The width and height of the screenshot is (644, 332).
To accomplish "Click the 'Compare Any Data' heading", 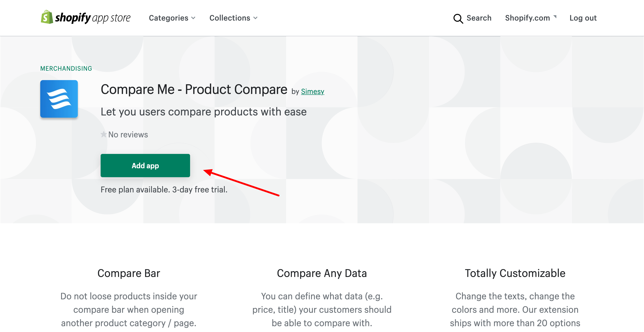I will tap(322, 273).
